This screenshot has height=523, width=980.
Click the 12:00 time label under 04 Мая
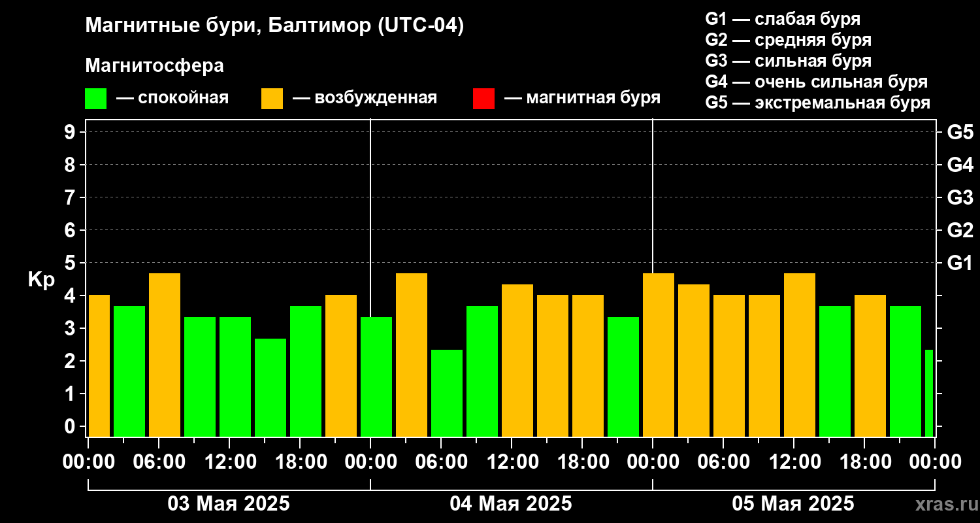coord(512,462)
